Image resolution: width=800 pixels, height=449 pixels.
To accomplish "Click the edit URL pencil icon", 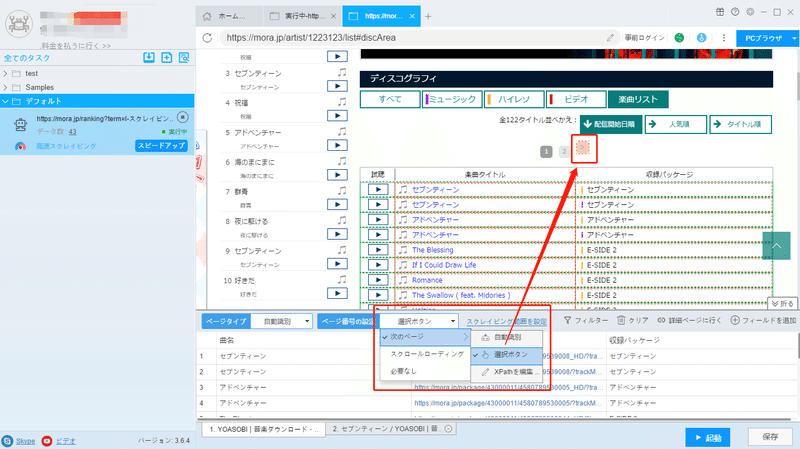I will click(x=610, y=38).
